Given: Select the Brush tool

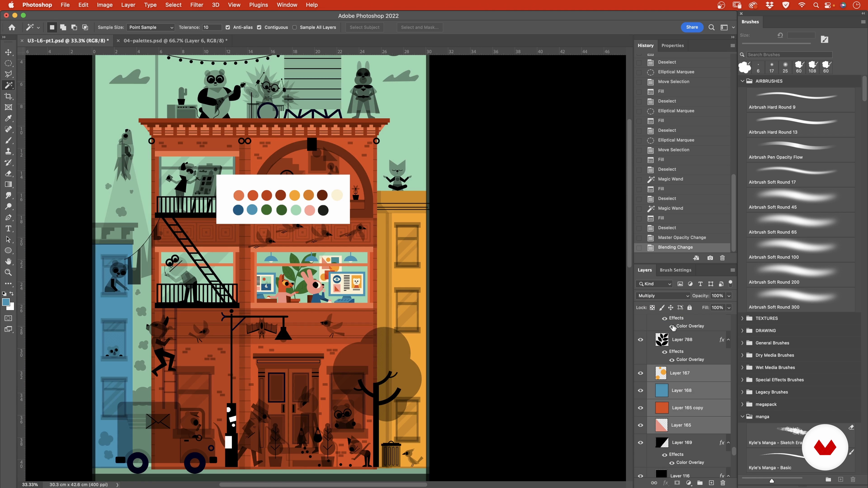Looking at the screenshot, I should point(8,141).
